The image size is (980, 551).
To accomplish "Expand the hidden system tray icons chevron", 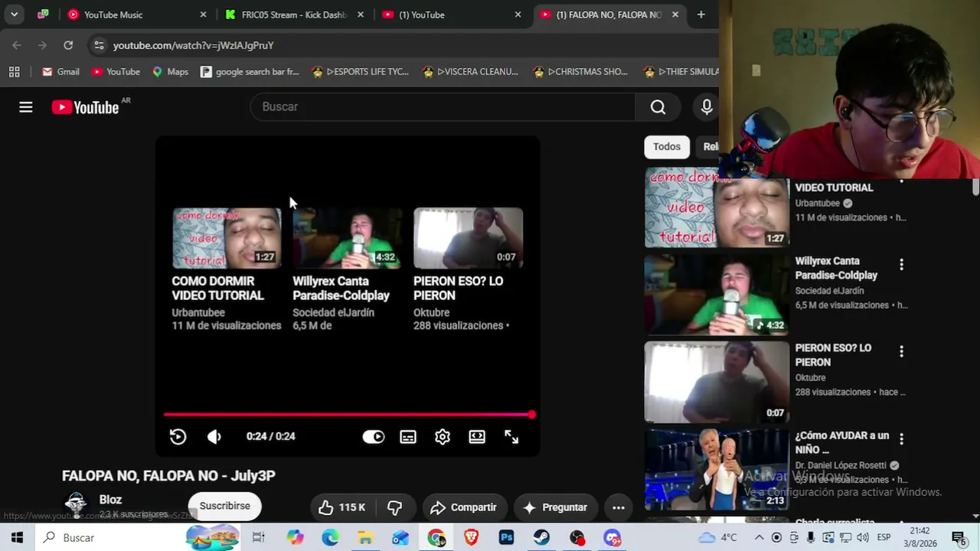I will (759, 538).
